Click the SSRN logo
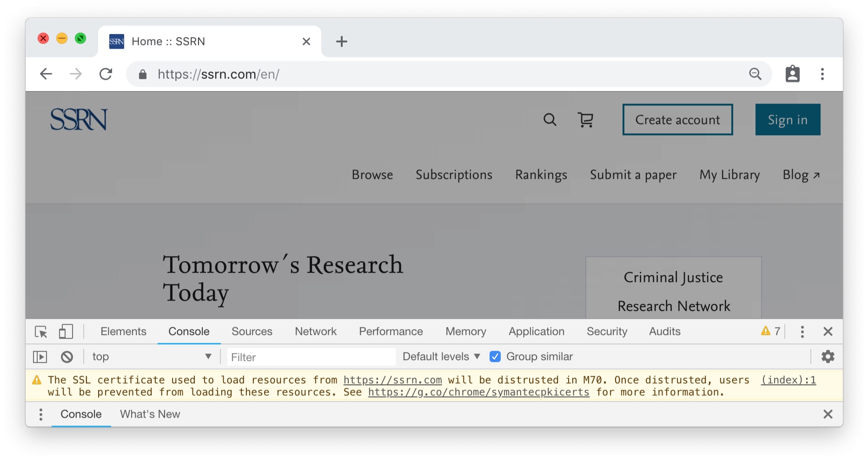The height and width of the screenshot is (460, 868). [x=79, y=119]
